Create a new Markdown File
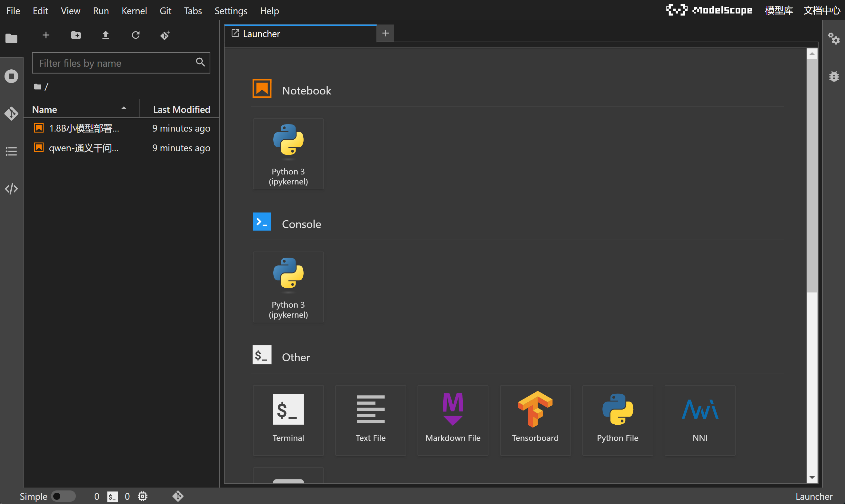The width and height of the screenshot is (845, 504). pyautogui.click(x=453, y=420)
